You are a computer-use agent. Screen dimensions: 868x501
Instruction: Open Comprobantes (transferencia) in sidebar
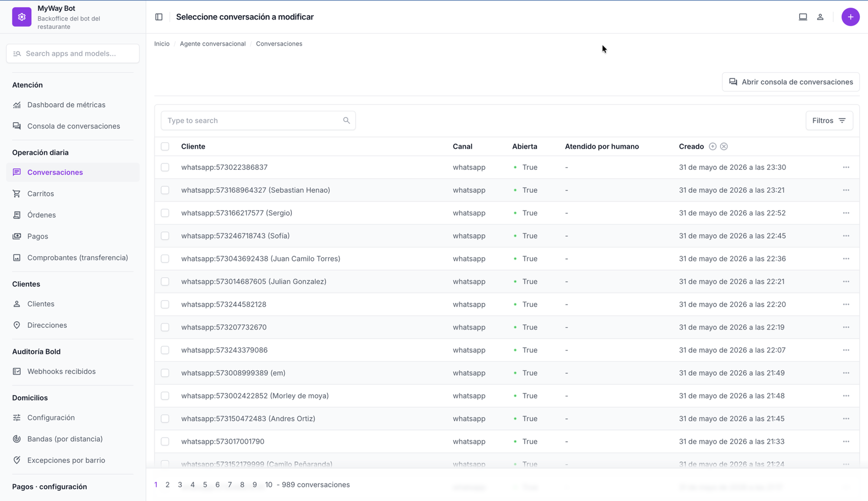click(x=73, y=258)
